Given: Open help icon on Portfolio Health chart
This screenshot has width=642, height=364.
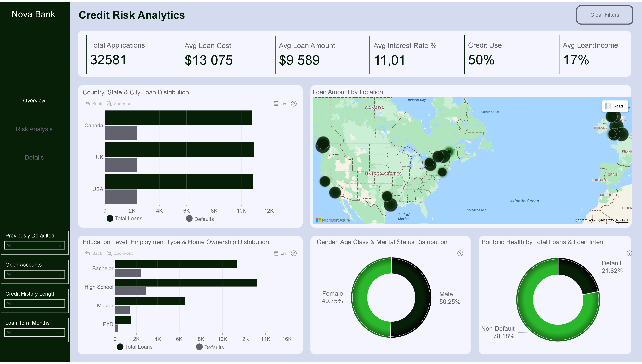Looking at the screenshot, I should pyautogui.click(x=629, y=253).
